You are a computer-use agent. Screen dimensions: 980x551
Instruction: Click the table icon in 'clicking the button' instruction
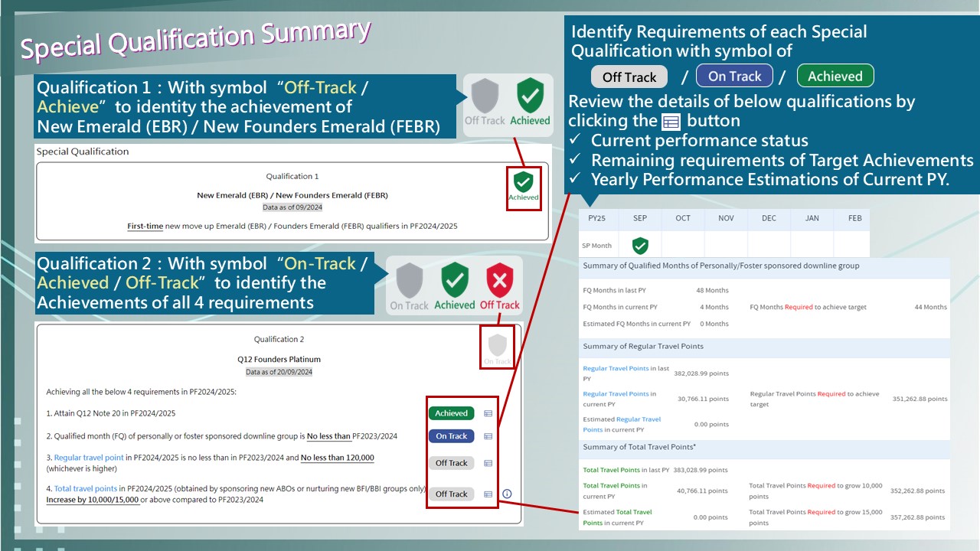pos(671,122)
